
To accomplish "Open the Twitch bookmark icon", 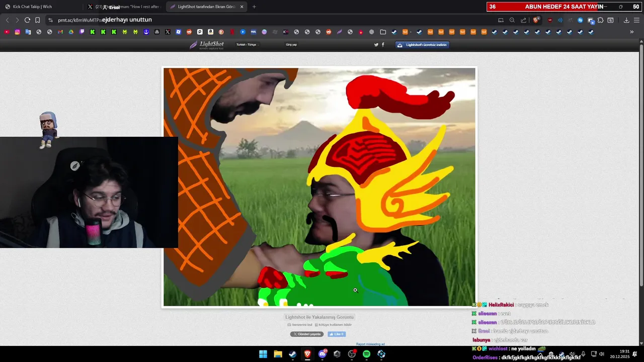I will click(82, 32).
